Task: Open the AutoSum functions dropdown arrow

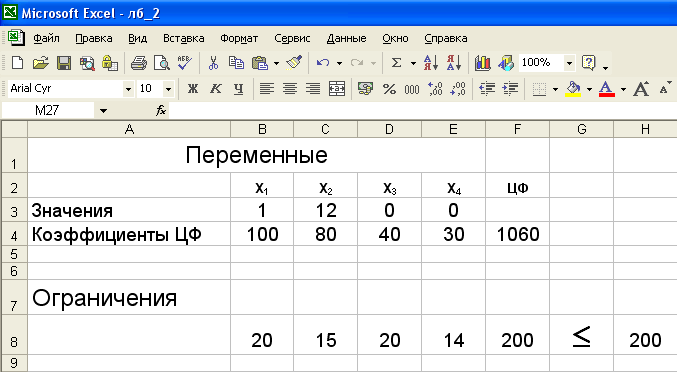Action: coord(413,63)
